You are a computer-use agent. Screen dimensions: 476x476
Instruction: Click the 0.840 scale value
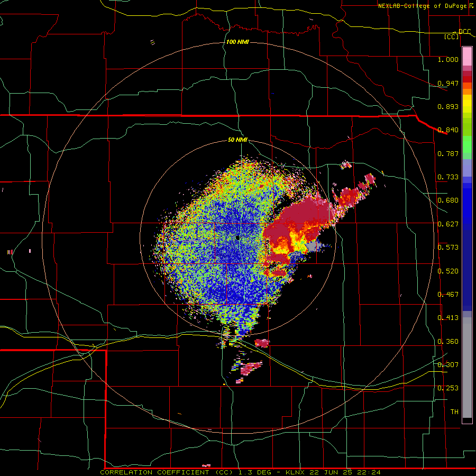pyautogui.click(x=448, y=130)
